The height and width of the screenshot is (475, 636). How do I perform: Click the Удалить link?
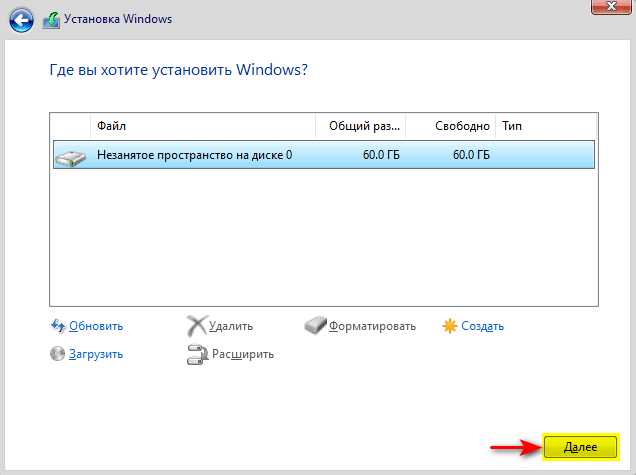tap(231, 326)
